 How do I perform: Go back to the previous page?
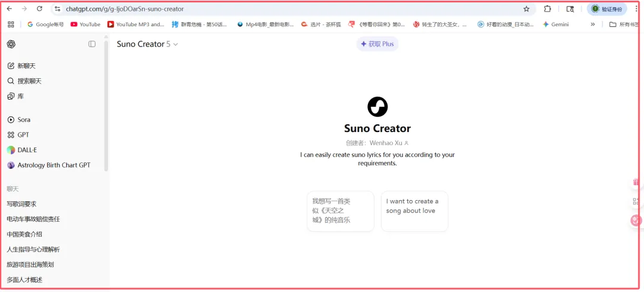[10, 8]
